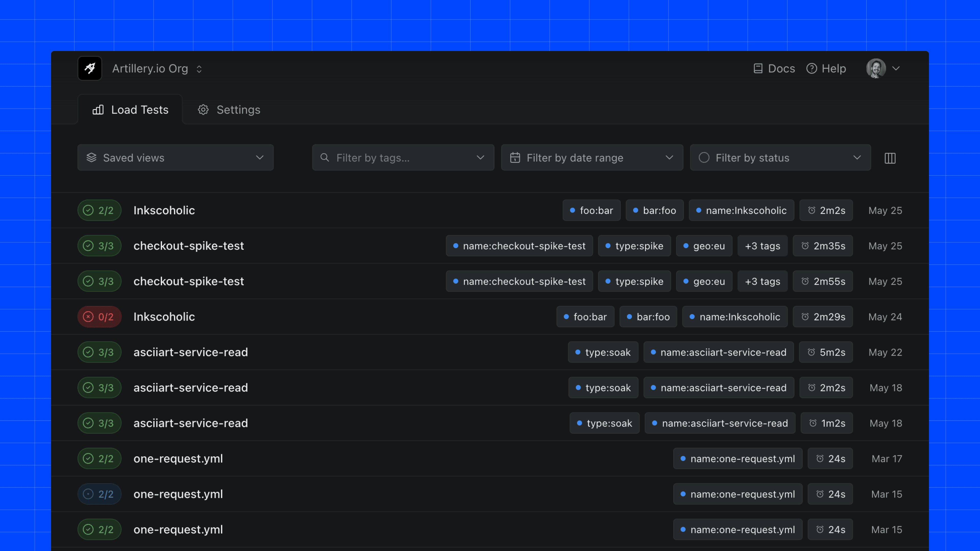The height and width of the screenshot is (551, 980).
Task: Click the Artillery rocket logo icon
Action: (x=90, y=68)
